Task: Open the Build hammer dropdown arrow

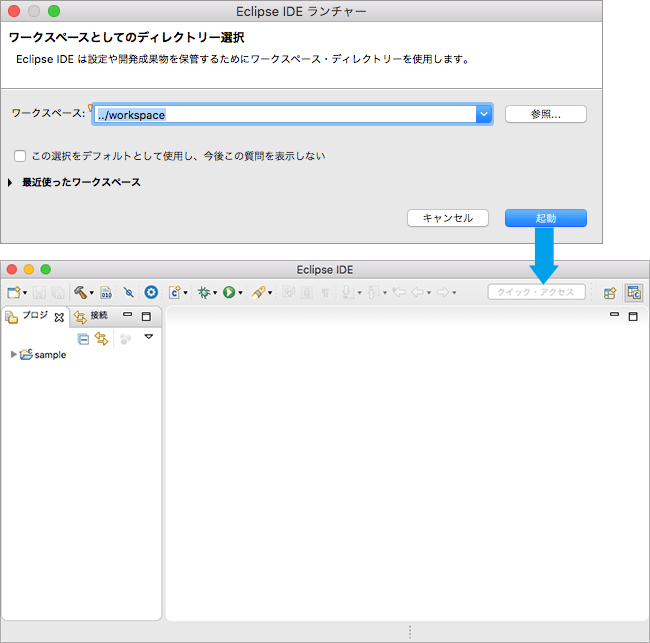Action: click(92, 293)
